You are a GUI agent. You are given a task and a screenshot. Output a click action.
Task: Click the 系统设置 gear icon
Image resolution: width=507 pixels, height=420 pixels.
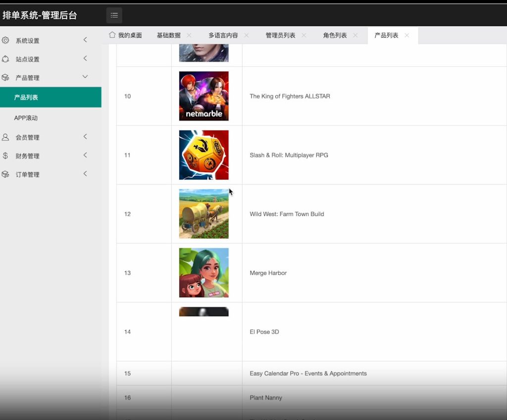5,40
